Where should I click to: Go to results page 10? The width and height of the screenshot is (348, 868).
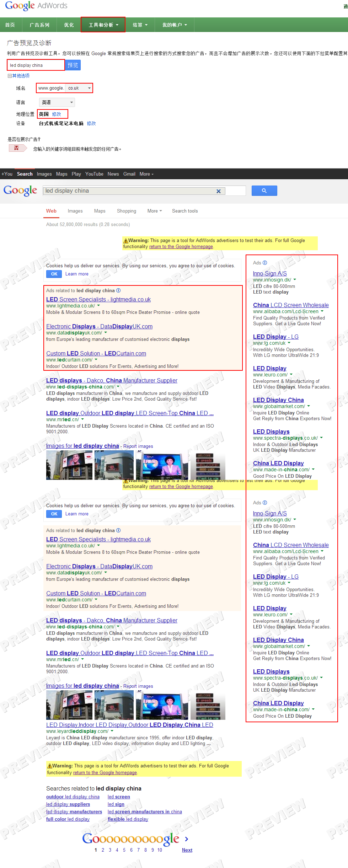pos(160,850)
